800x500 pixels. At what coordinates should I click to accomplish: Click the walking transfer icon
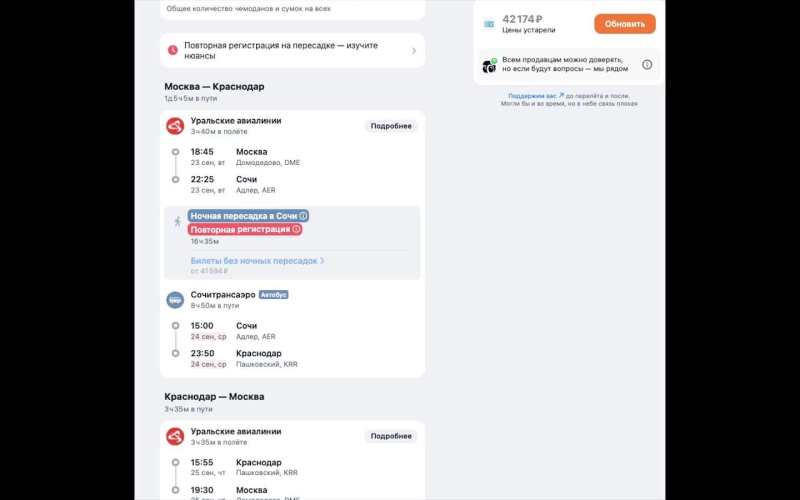click(177, 220)
